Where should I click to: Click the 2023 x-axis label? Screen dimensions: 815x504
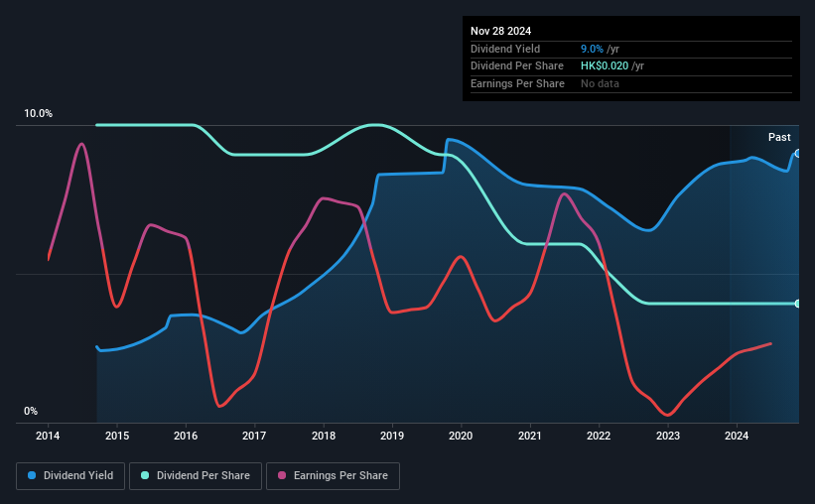click(668, 436)
